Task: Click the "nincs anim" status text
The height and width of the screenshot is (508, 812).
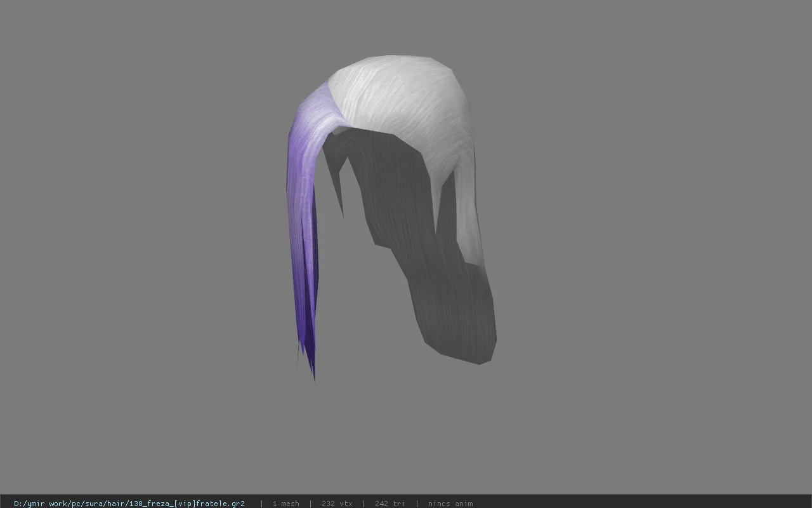Action: (450, 504)
